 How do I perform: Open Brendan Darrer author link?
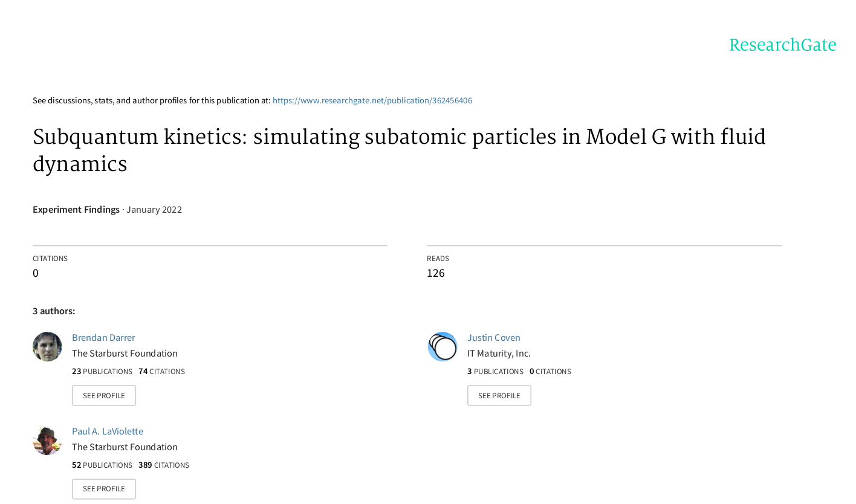click(x=103, y=338)
